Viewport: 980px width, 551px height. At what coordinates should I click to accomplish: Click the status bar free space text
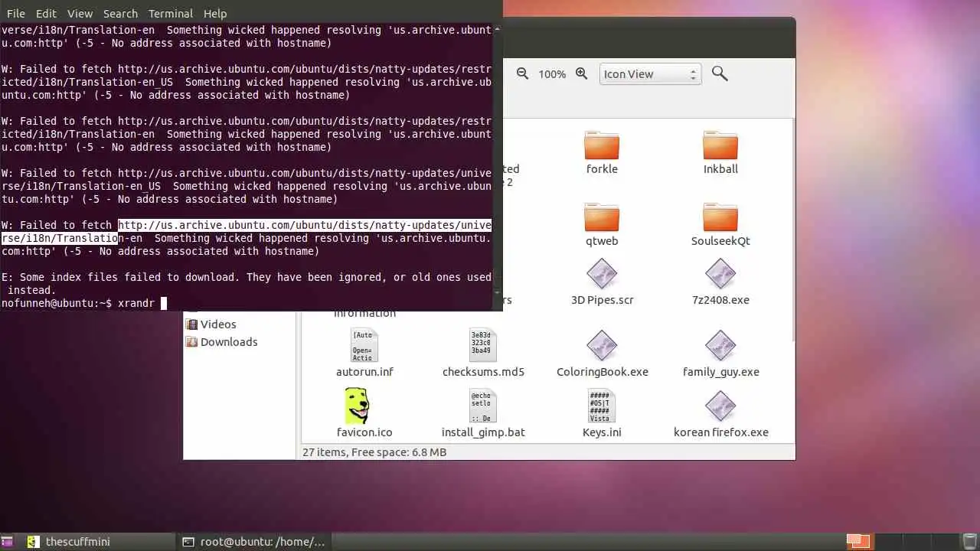(x=374, y=452)
